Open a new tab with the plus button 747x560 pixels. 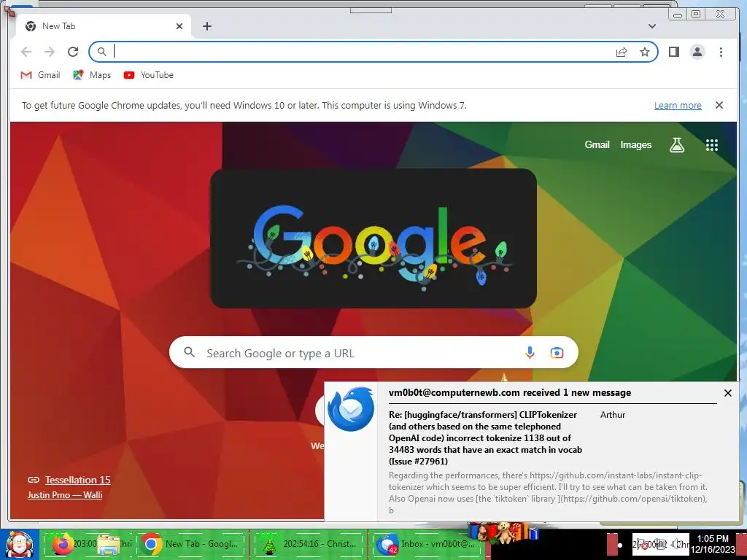(206, 26)
